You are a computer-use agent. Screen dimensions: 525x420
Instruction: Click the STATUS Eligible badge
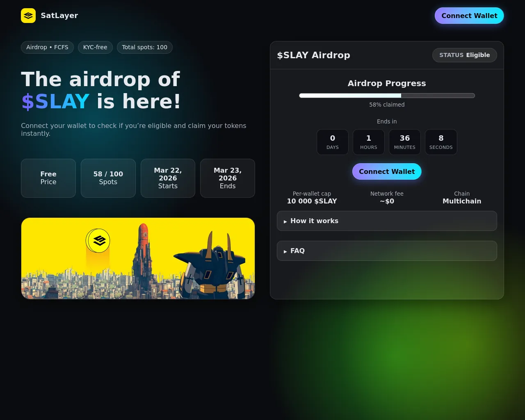[465, 55]
